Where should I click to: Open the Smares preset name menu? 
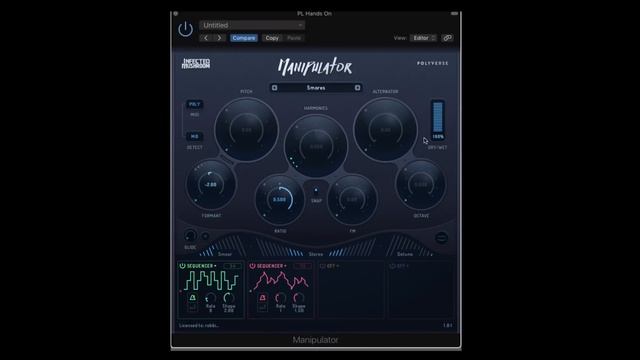[316, 88]
